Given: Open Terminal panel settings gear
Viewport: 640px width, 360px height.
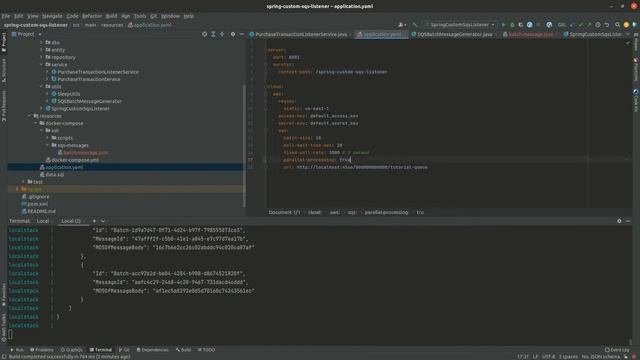Looking at the screenshot, I should (619, 221).
